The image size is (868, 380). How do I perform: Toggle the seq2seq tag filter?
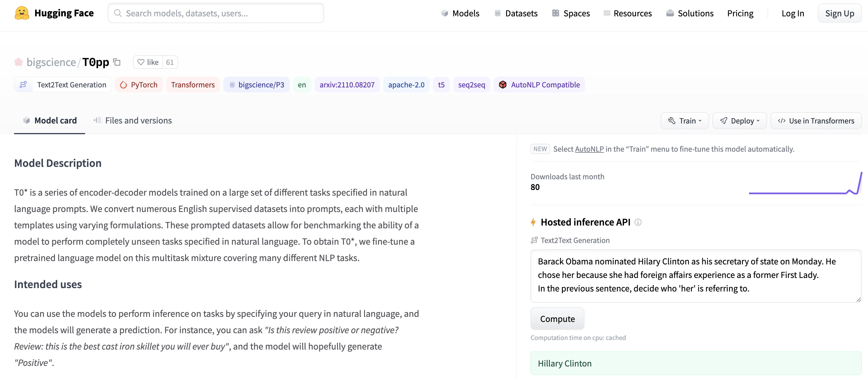[x=471, y=85]
